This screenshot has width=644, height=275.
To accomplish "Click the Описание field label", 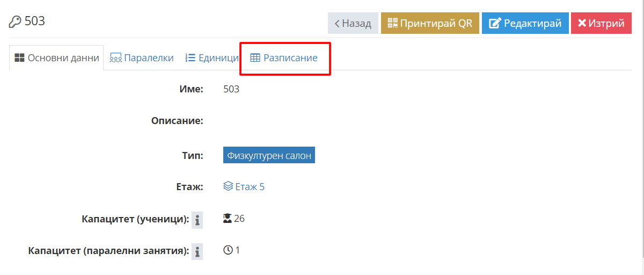I will tap(177, 120).
